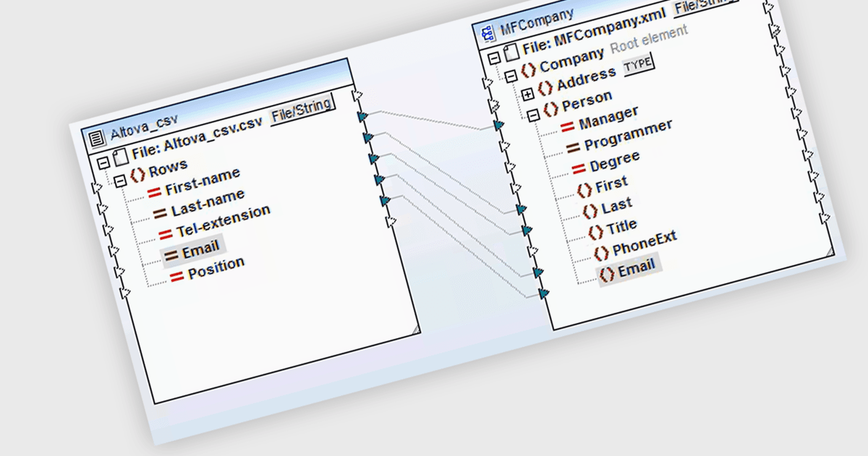Click the field icon next to Tel-extension
Viewport: 868px width, 456px height.
coord(165,235)
